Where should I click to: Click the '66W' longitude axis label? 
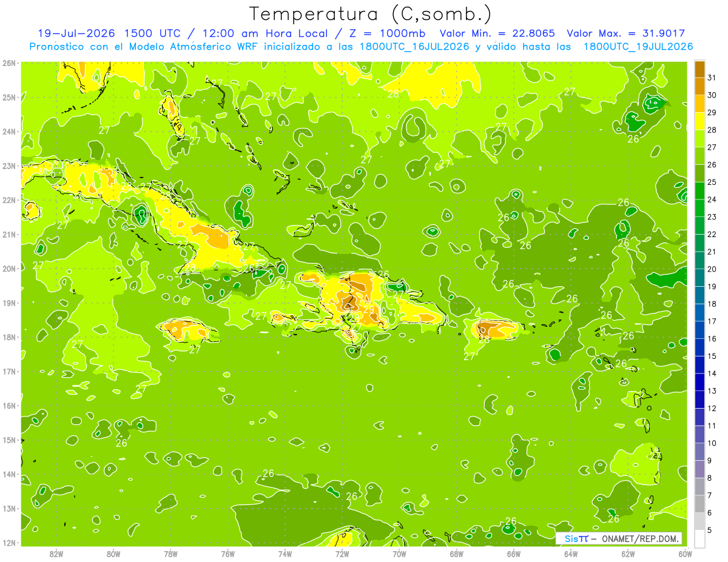pyautogui.click(x=513, y=553)
